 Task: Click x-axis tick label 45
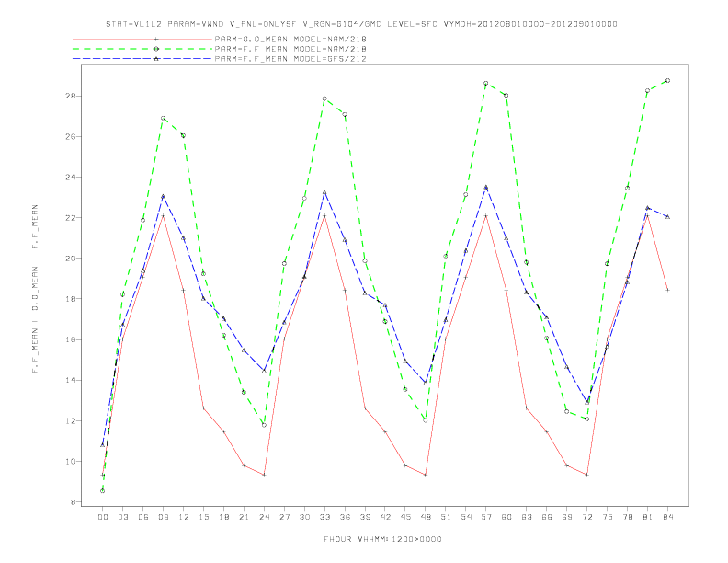coord(405,517)
